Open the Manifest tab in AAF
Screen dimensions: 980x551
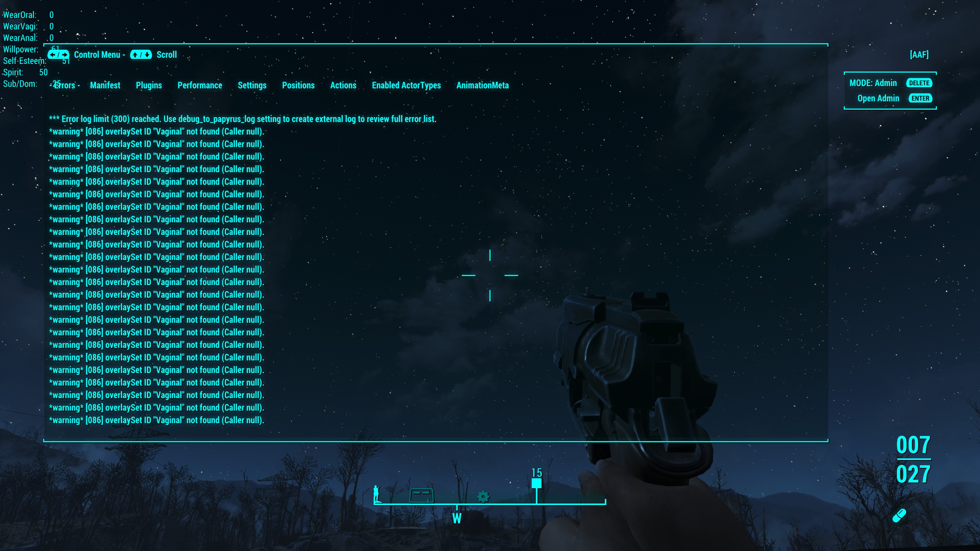coord(105,85)
